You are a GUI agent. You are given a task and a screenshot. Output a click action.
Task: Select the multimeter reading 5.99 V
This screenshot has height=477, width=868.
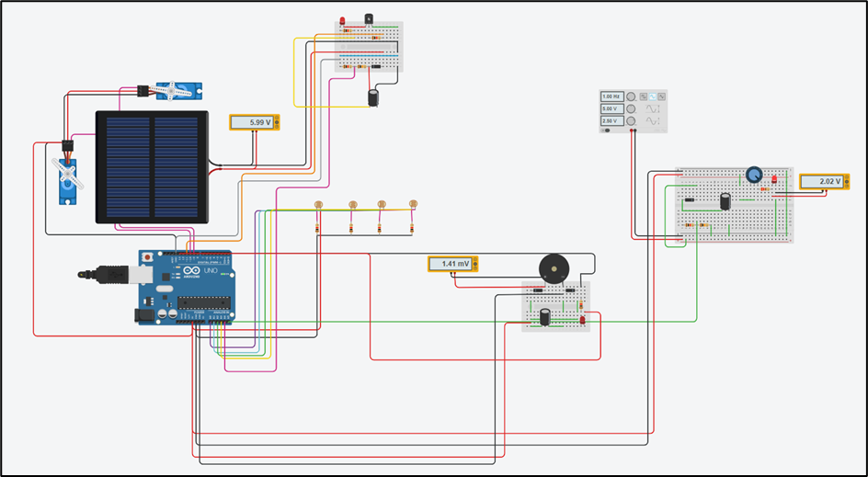pos(255,122)
